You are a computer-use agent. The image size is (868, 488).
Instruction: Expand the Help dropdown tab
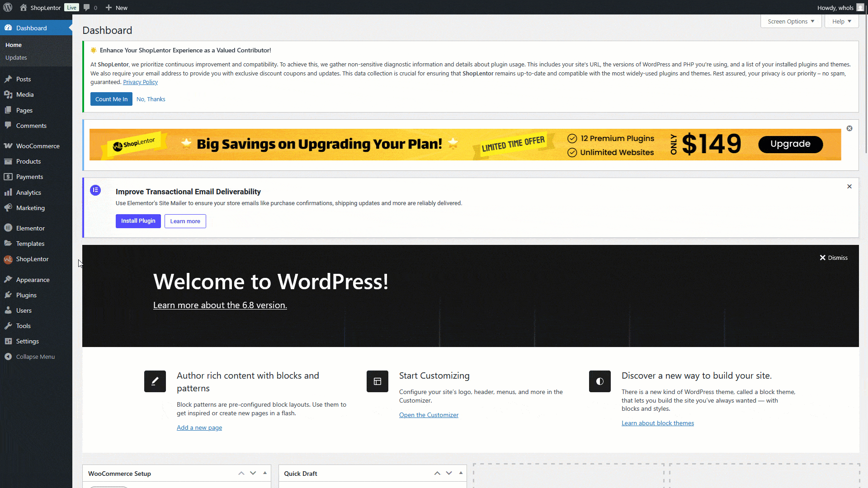841,21
